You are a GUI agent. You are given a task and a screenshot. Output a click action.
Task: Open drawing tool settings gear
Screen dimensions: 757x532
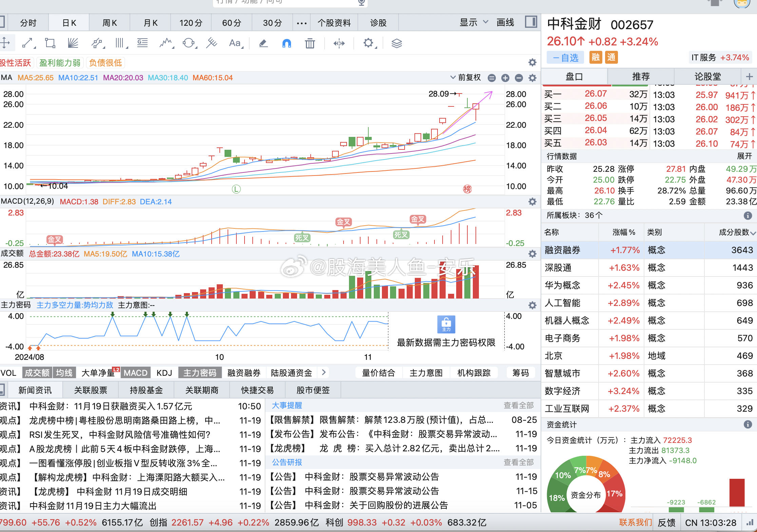pos(369,43)
